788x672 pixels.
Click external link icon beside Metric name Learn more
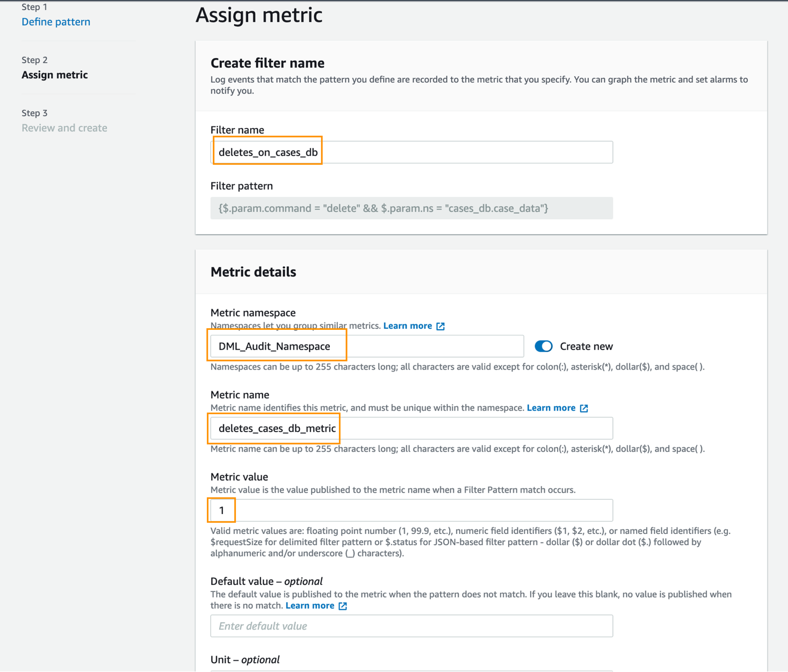coord(584,408)
